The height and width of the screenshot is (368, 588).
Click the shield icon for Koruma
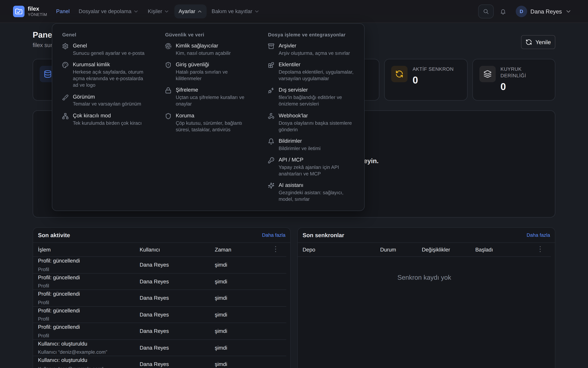[168, 116]
